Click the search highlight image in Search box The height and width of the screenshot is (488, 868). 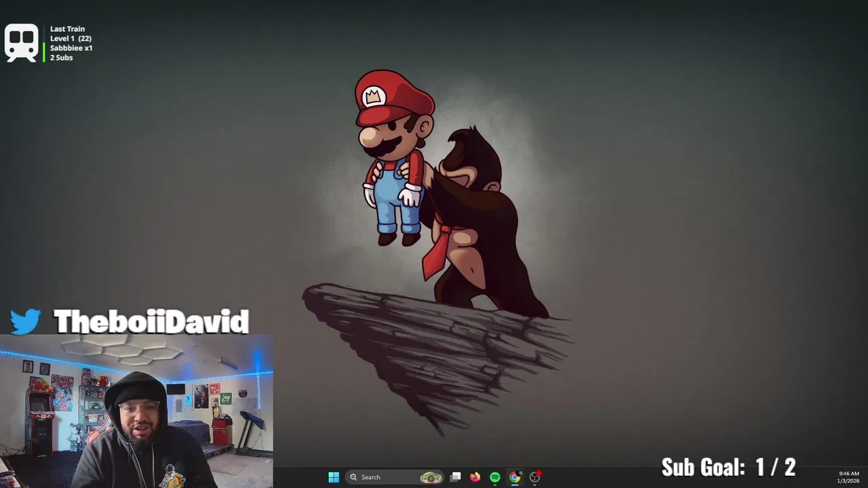point(431,477)
